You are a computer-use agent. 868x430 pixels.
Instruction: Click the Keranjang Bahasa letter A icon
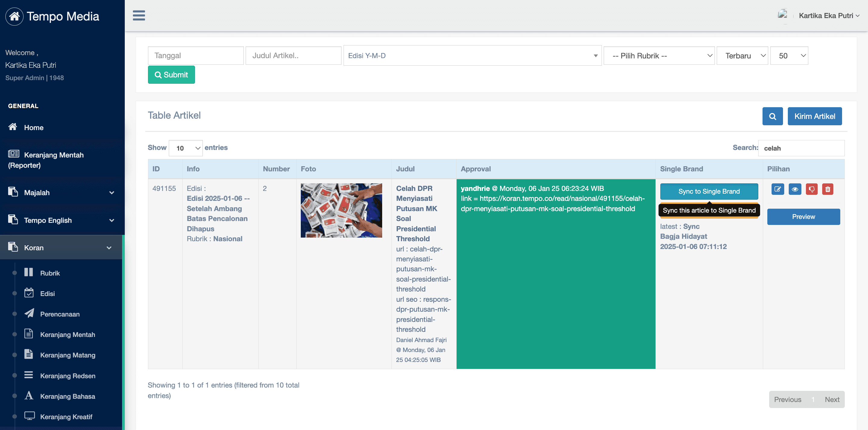[x=29, y=395]
